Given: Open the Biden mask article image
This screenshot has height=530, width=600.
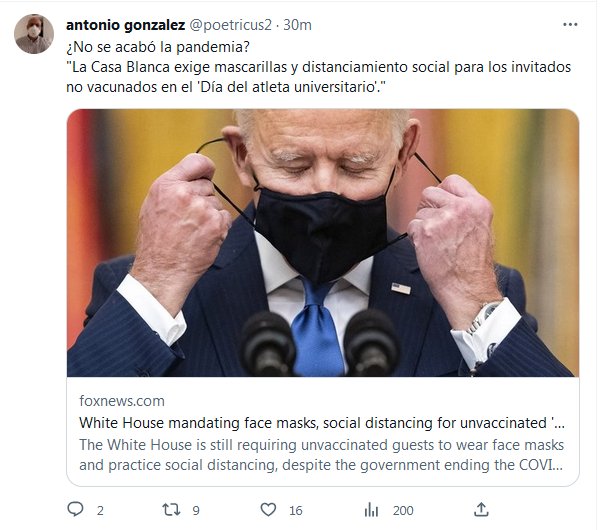Looking at the screenshot, I should (322, 243).
